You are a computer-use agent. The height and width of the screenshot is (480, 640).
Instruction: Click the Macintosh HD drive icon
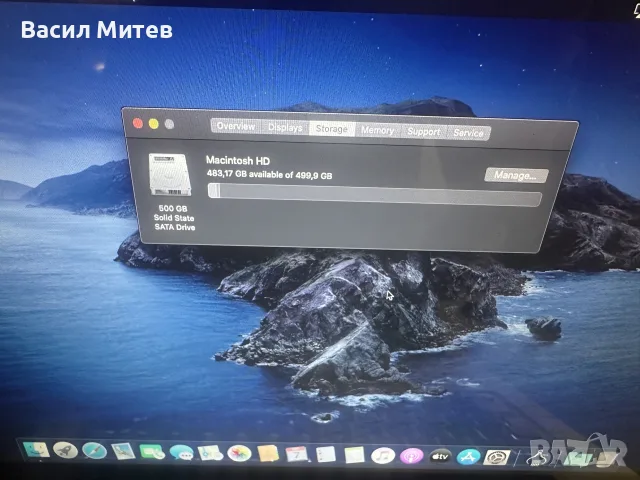(x=170, y=174)
